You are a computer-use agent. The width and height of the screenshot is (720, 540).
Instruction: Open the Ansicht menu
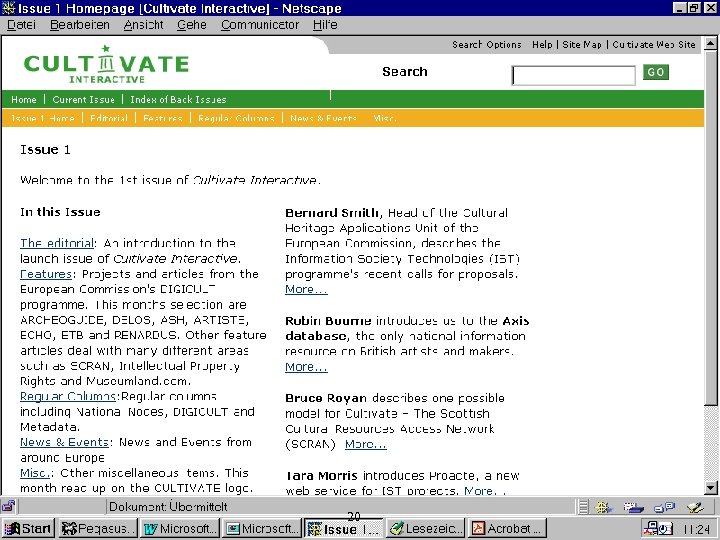(x=143, y=25)
